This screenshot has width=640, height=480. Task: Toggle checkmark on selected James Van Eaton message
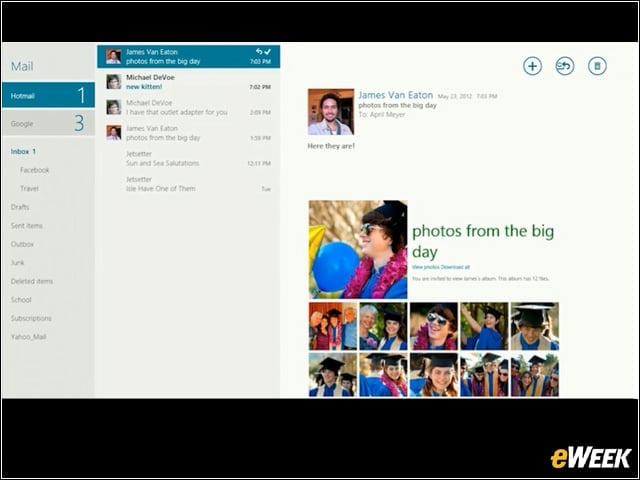tap(268, 51)
